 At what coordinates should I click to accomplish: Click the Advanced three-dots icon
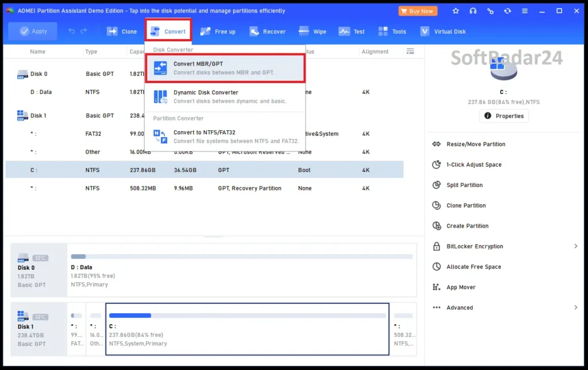(436, 307)
